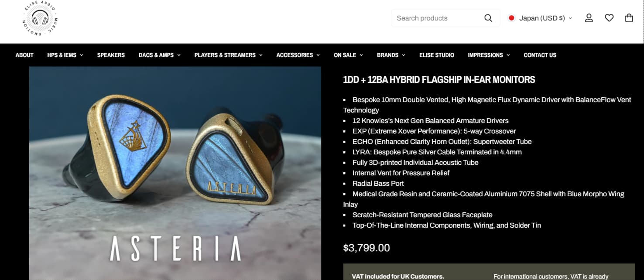Image resolution: width=644 pixels, height=280 pixels.
Task: Expand the PLAYERS & STREAMERS menu
Action: click(x=228, y=55)
